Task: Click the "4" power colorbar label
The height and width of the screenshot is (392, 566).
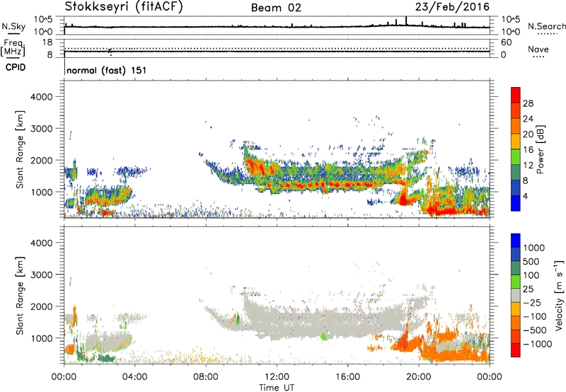Action: point(525,196)
